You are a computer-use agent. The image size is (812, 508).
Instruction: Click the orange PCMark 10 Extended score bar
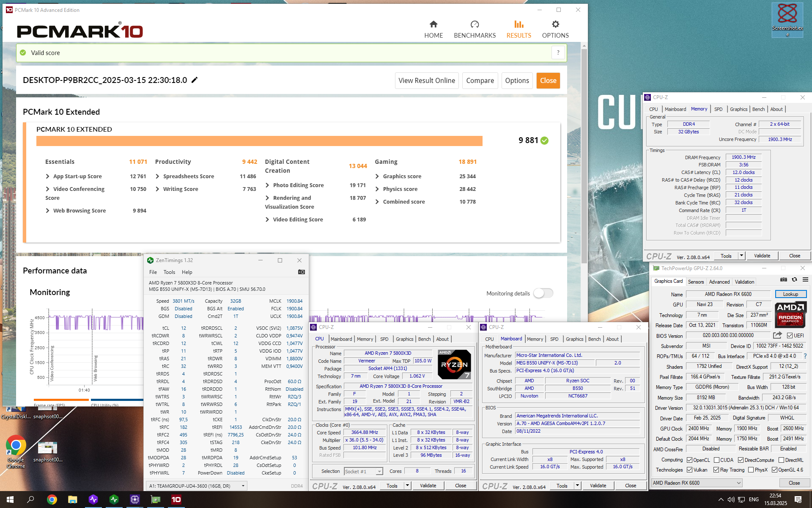click(x=259, y=141)
